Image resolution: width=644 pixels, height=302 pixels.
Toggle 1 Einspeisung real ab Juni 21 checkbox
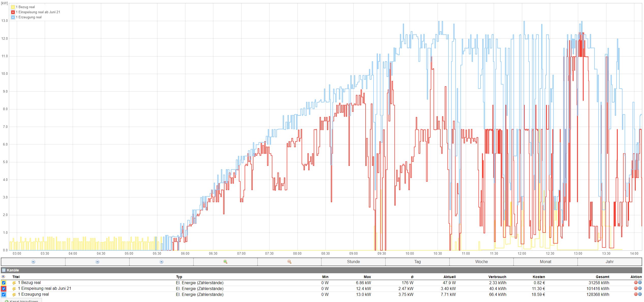pyautogui.click(x=4, y=289)
